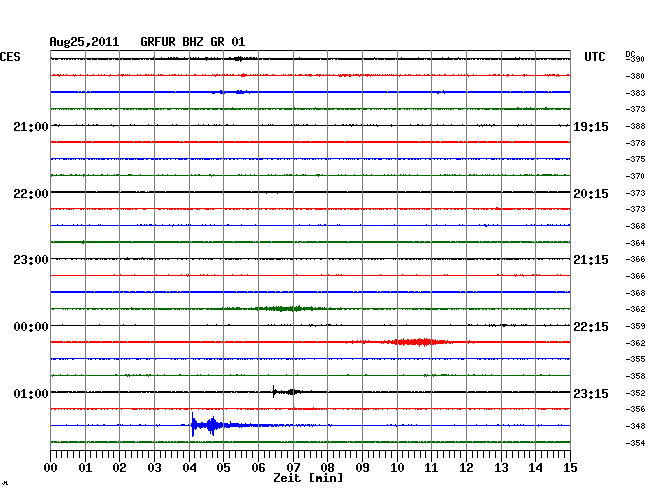650x494 pixels.
Task: Click the 14 minute axis label
Action: click(x=535, y=468)
